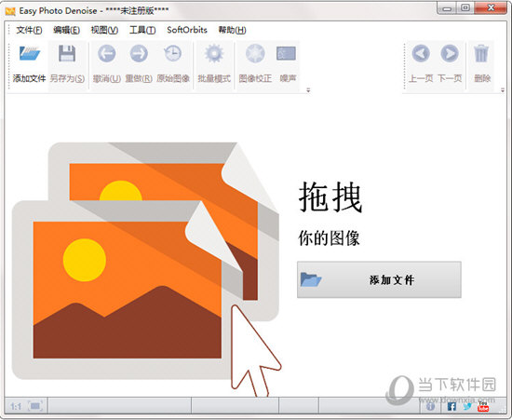Open the Facebook icon in status bar
This screenshot has width=512, height=420.
point(451,406)
